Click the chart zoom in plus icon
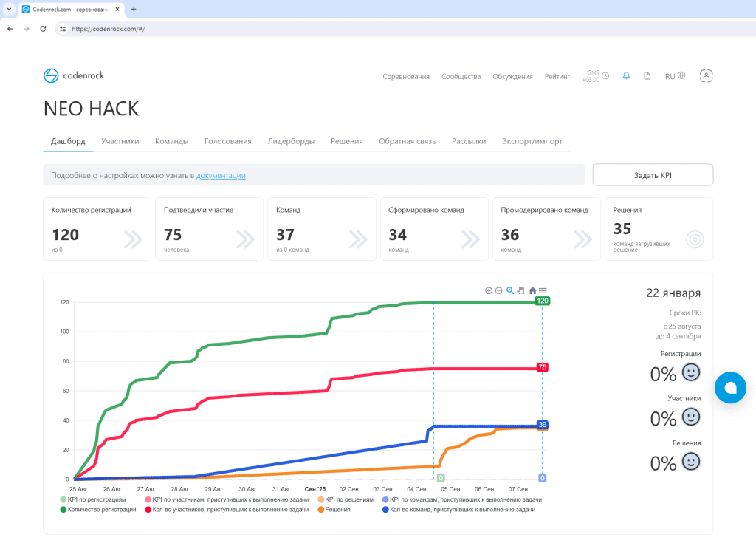 pos(489,290)
